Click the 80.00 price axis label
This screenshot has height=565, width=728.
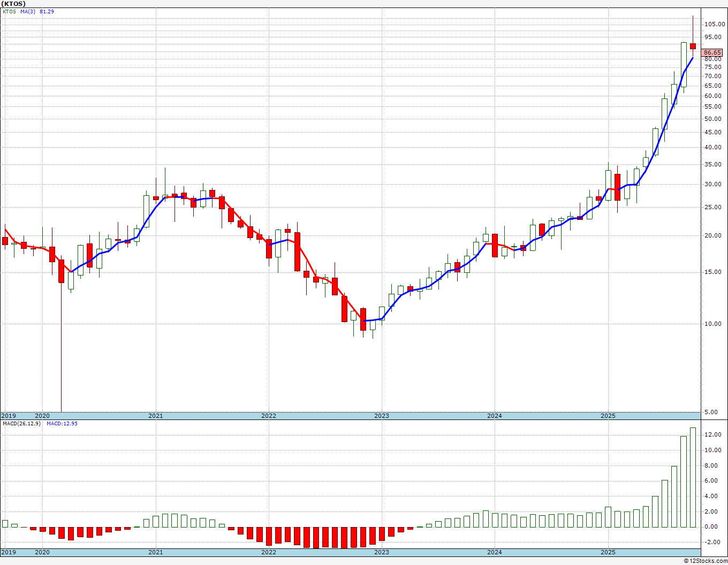click(714, 59)
